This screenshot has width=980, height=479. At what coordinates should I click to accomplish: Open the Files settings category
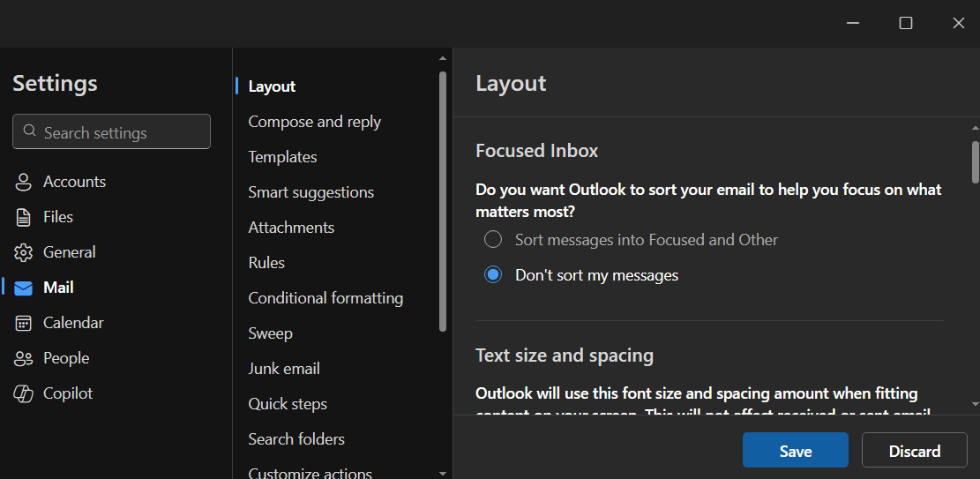58,217
